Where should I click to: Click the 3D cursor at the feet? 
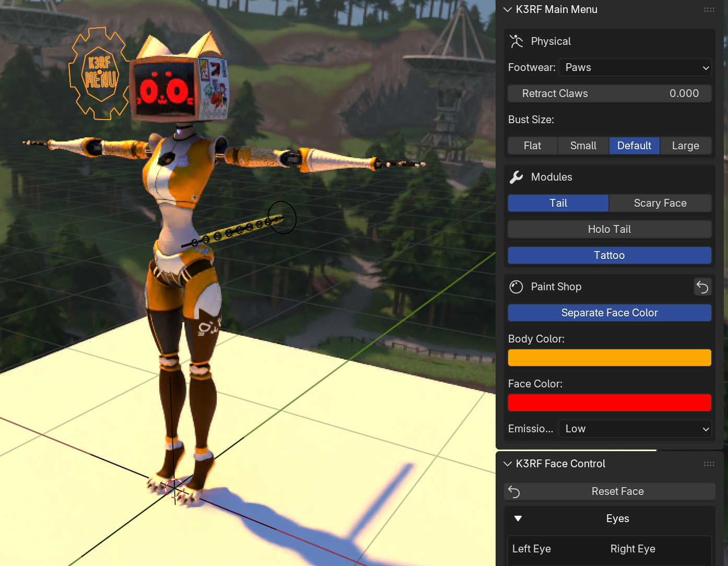point(174,487)
